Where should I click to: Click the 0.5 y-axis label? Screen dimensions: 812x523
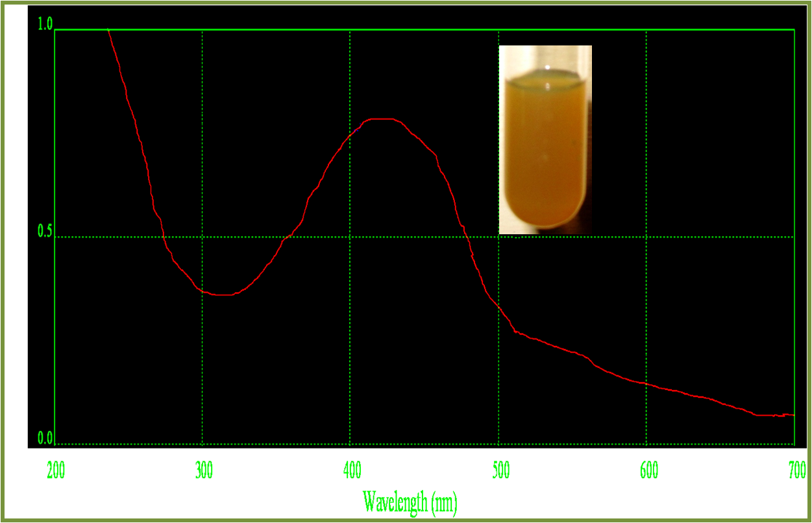pos(44,232)
